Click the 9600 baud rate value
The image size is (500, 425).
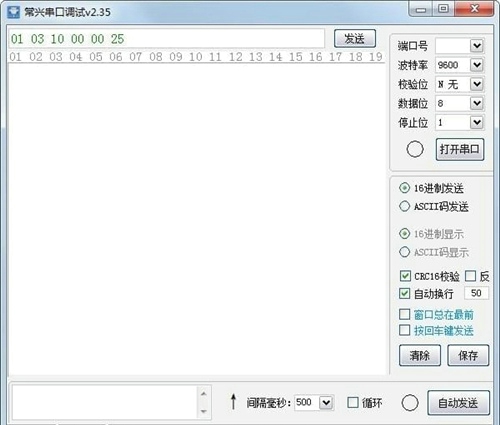click(x=448, y=65)
